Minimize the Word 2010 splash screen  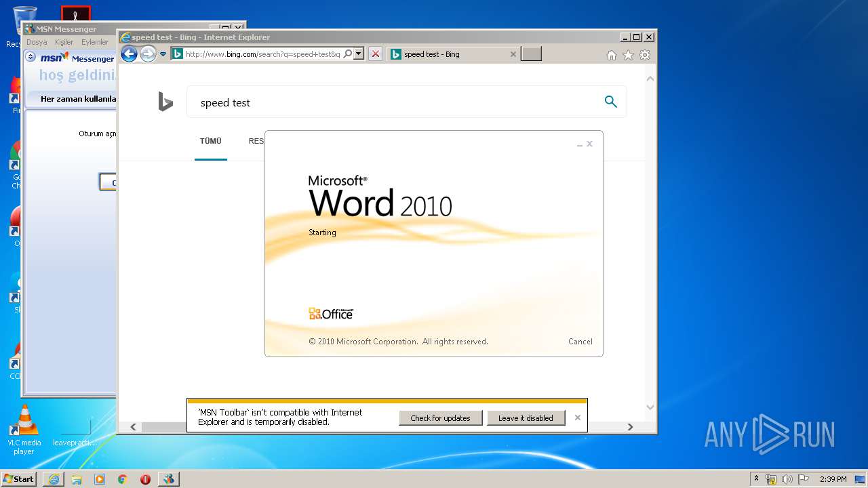click(580, 144)
